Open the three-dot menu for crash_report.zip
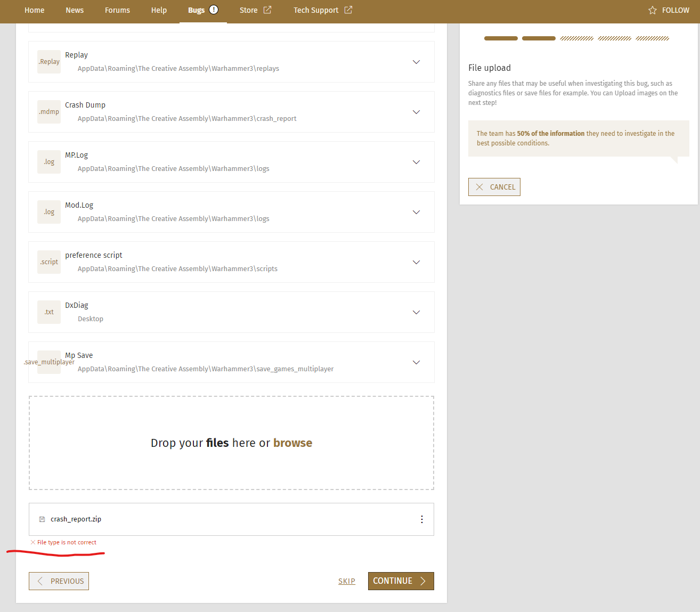Image resolution: width=700 pixels, height=612 pixels. (x=421, y=519)
